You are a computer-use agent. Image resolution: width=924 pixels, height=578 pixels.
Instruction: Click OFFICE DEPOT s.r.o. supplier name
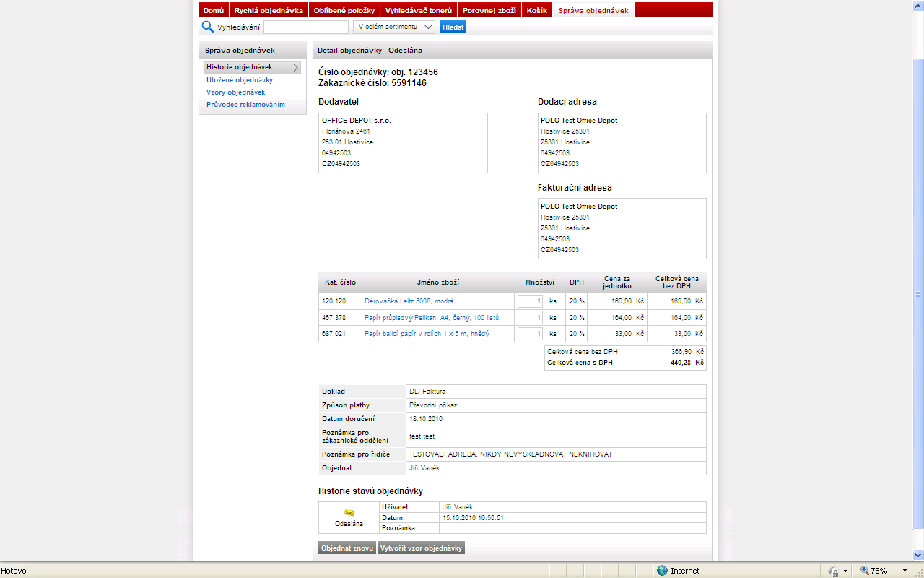pos(357,121)
